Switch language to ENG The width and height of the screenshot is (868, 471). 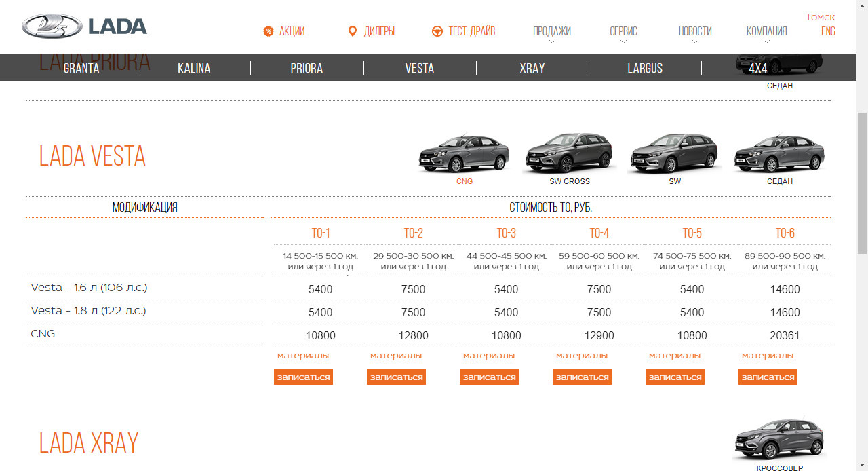[x=828, y=31]
